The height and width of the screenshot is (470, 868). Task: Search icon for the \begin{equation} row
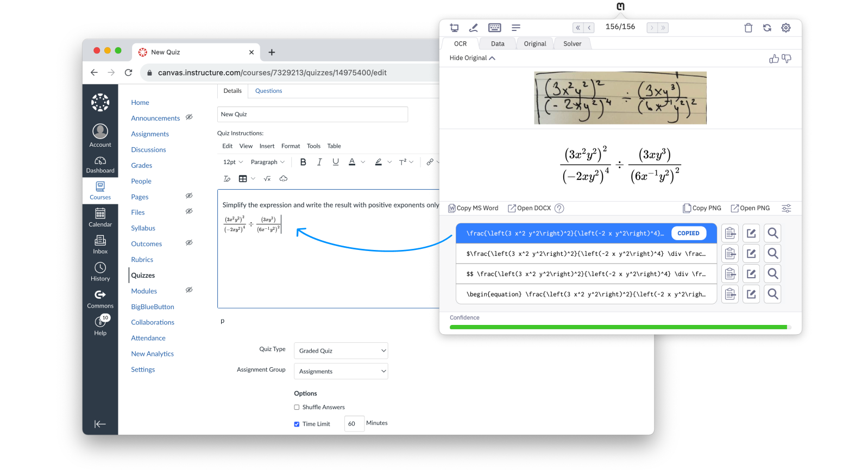(x=772, y=294)
